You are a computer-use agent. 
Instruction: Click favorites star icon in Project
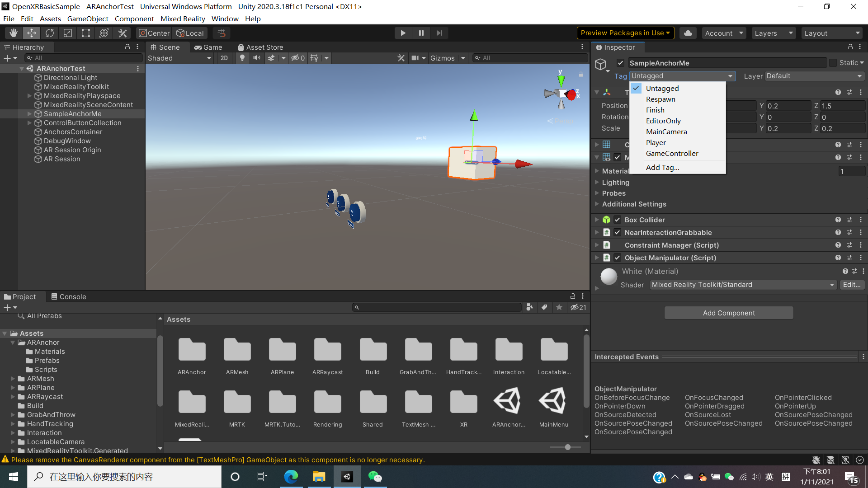coord(559,307)
